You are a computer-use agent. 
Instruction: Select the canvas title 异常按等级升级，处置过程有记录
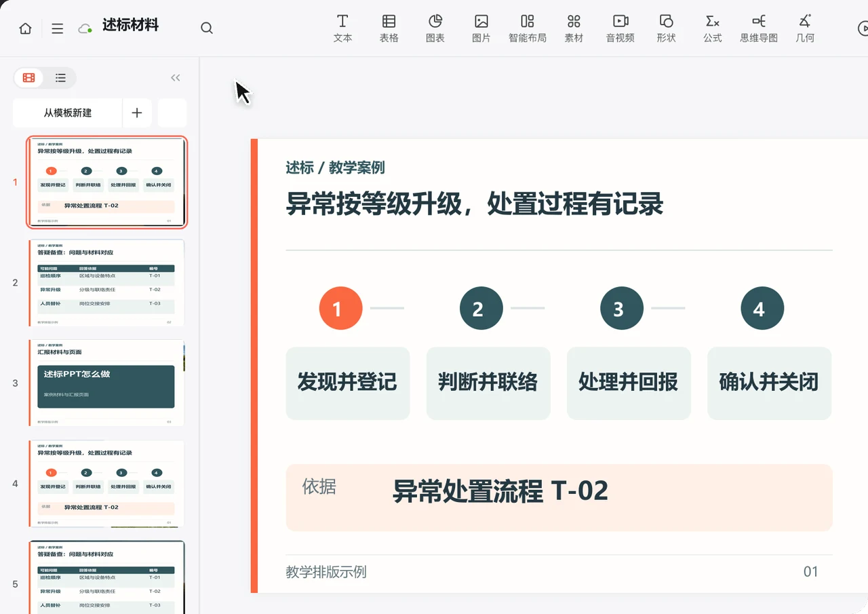point(475,204)
